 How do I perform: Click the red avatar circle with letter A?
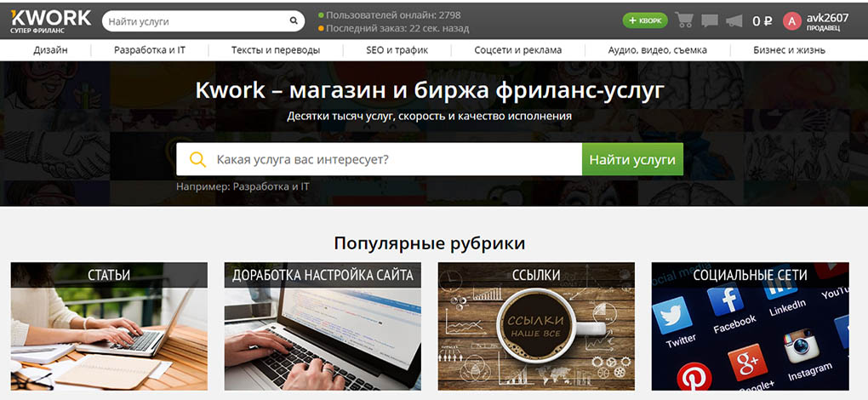pyautogui.click(x=792, y=21)
